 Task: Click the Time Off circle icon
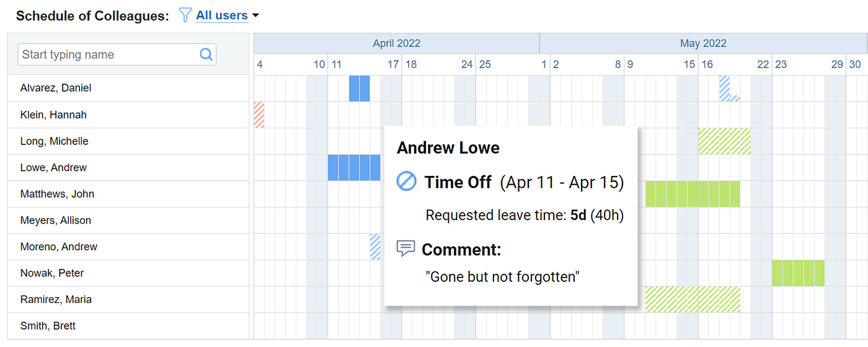pos(407,182)
